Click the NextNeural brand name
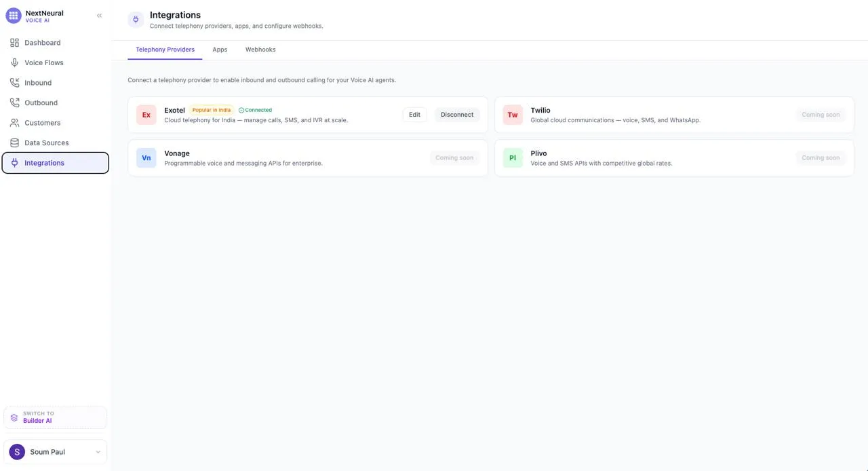The image size is (868, 471). [45, 13]
